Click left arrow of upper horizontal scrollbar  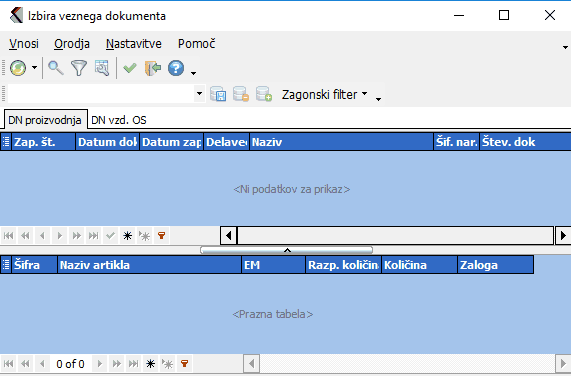click(229, 236)
